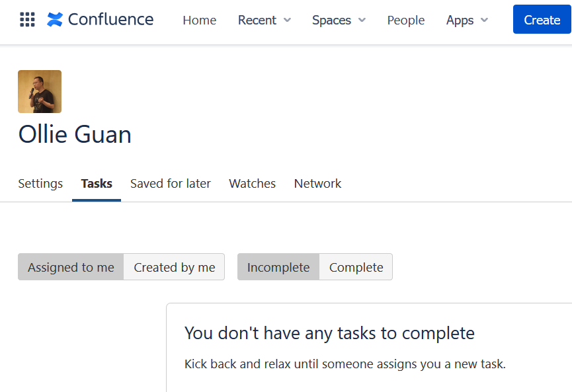Toggle the Created by me filter

175,267
